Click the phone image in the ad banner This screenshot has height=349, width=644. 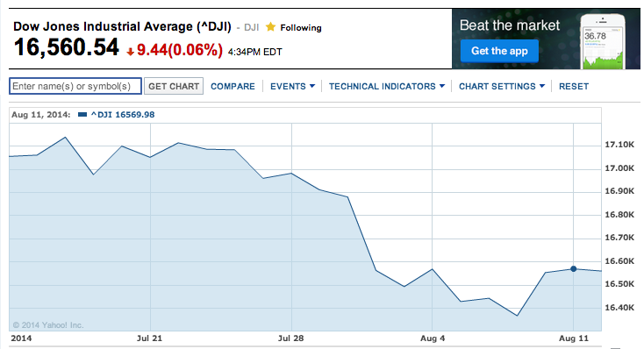point(603,41)
